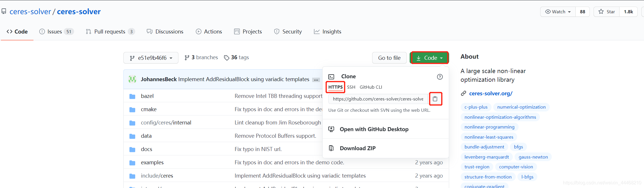Open the data folder

pos(146,136)
